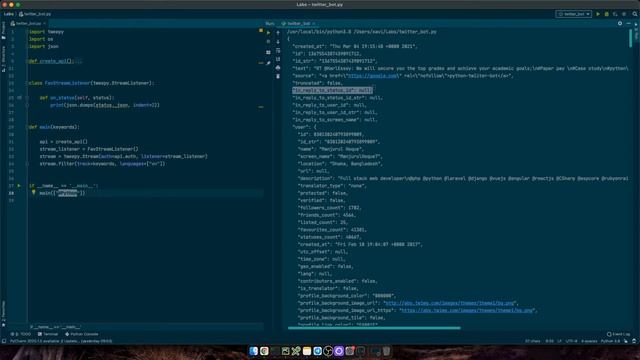Jump down the stack trace arrow

tap(278, 42)
